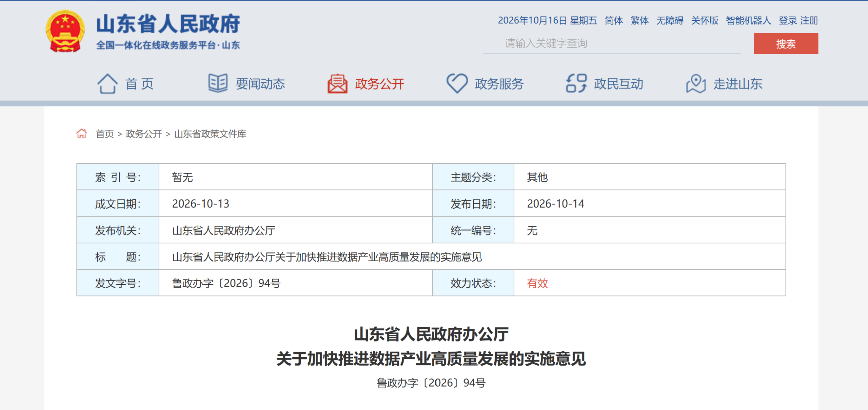Click the 注册 register link
The height and width of the screenshot is (410, 868).
click(x=809, y=20)
